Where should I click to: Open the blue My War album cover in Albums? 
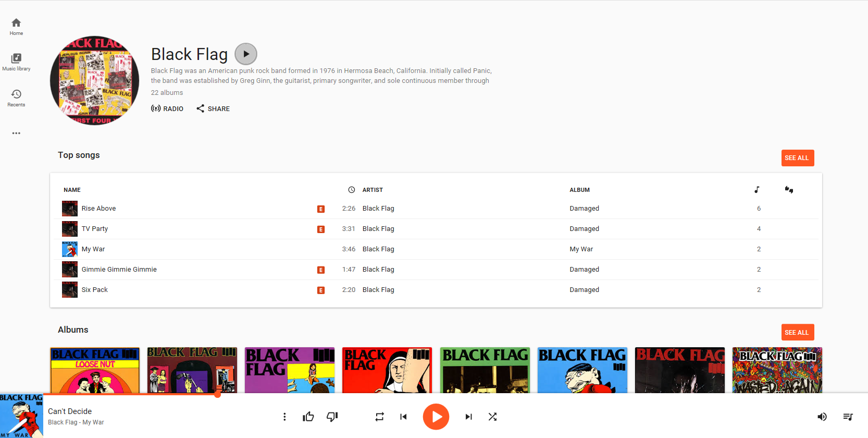(x=582, y=370)
